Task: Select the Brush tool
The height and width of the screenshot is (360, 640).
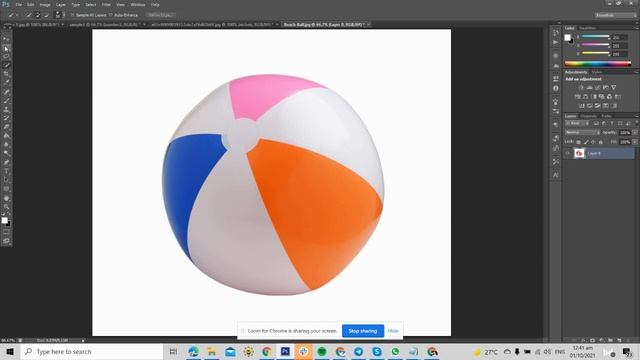Action: [x=6, y=100]
